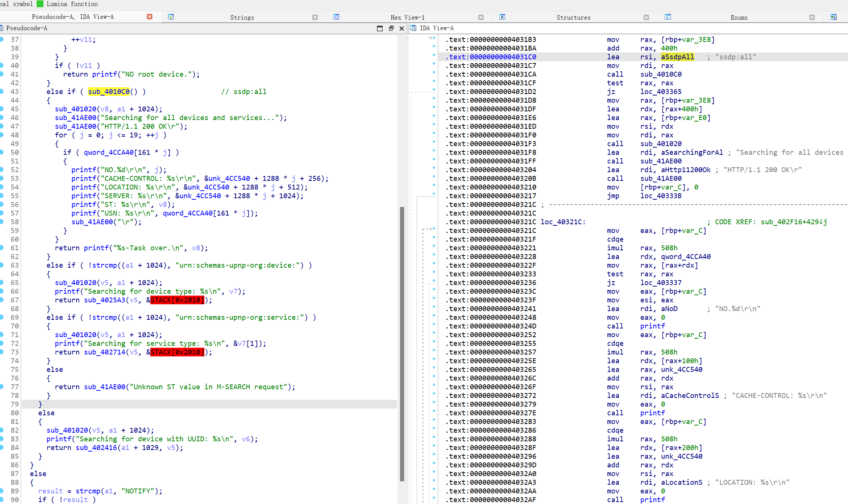Click qword_4CCA40 operand at address 403228

point(686,256)
